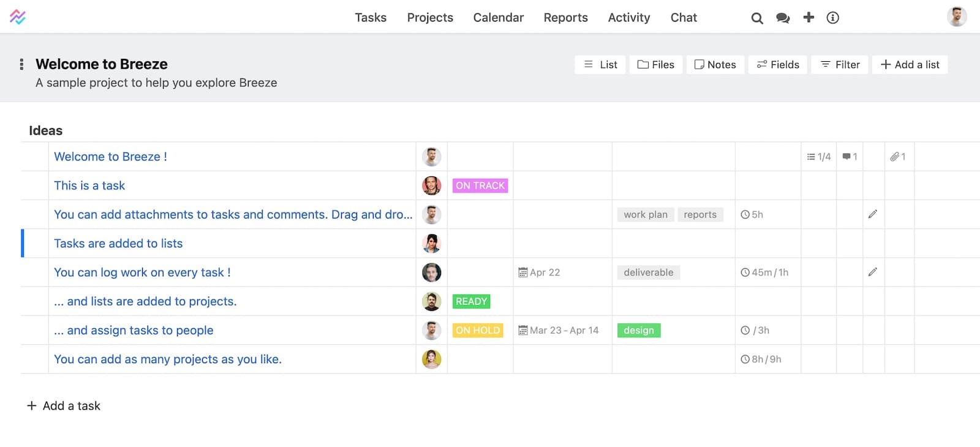Open the Projects menu
Screen dimensions: 980x447
point(430,18)
